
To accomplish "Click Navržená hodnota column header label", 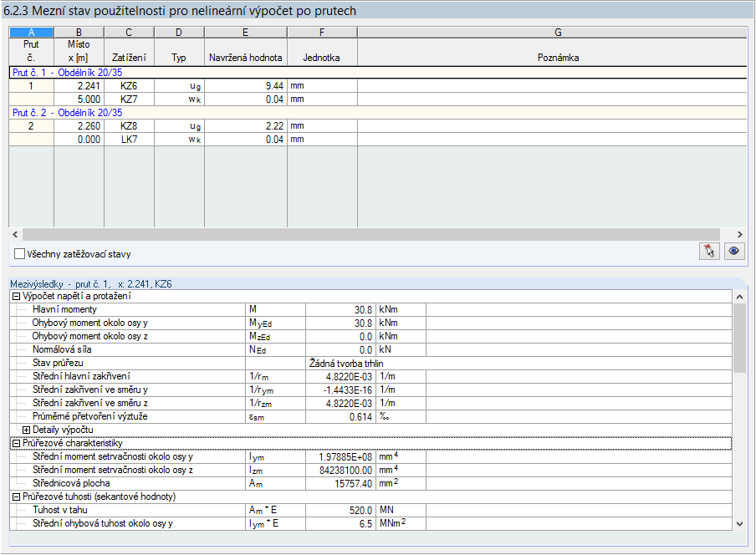I will [x=245, y=58].
